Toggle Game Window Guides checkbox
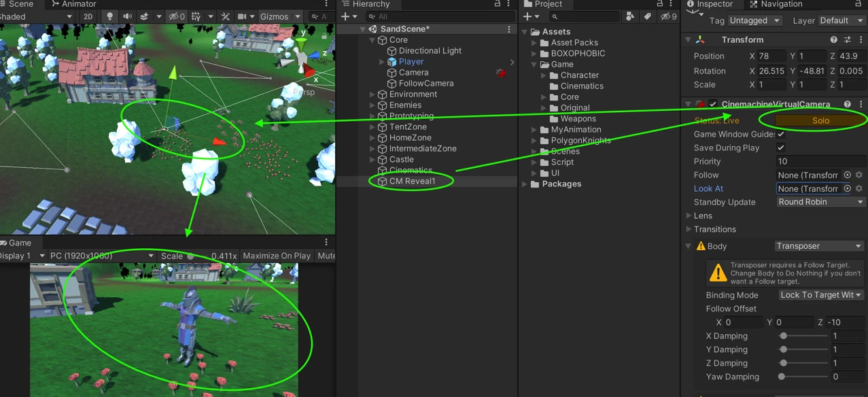 coord(781,134)
